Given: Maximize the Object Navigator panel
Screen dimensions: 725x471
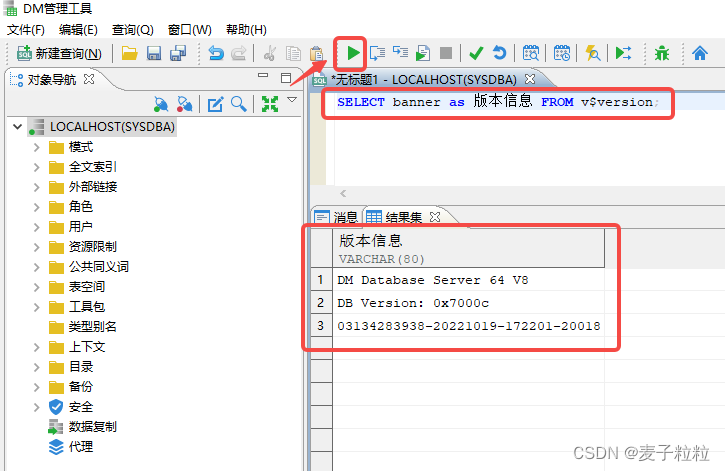Looking at the screenshot, I should click(286, 77).
